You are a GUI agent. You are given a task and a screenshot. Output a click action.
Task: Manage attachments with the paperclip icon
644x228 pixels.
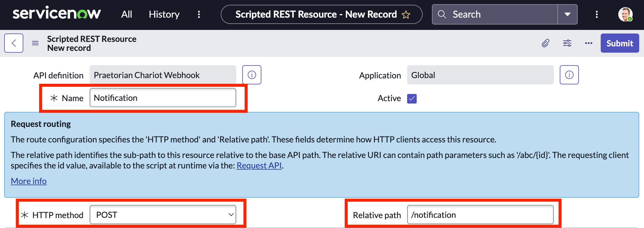pyautogui.click(x=545, y=43)
